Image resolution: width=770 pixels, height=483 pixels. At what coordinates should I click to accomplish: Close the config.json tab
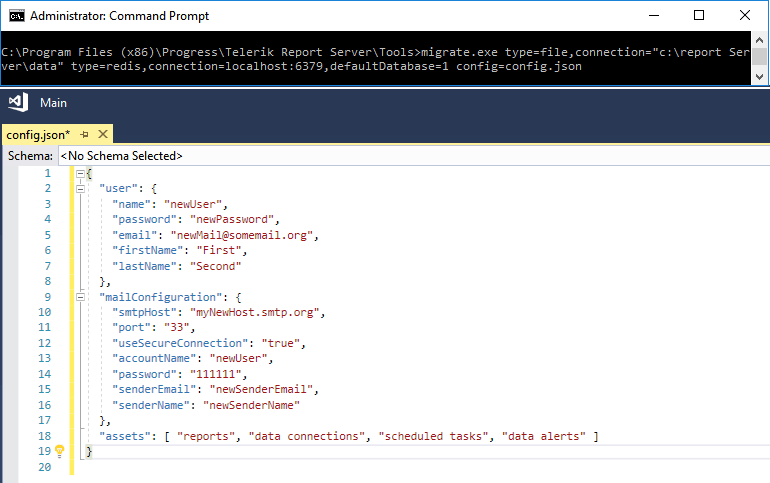(x=103, y=134)
